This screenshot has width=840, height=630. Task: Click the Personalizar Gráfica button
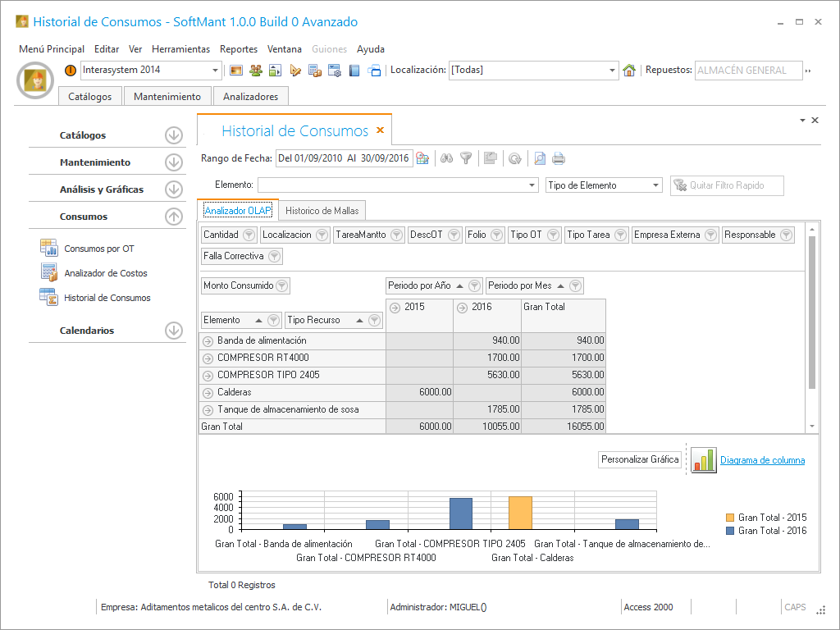pos(640,459)
